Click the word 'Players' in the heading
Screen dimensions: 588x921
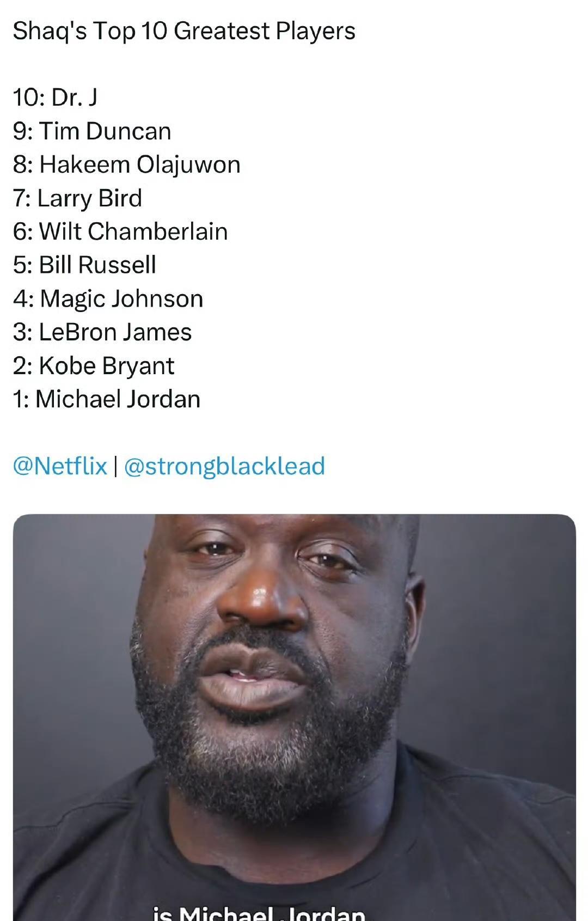click(315, 32)
